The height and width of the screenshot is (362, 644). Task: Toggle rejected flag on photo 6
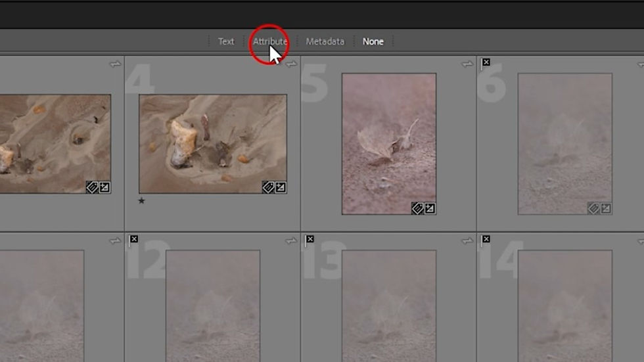(486, 63)
